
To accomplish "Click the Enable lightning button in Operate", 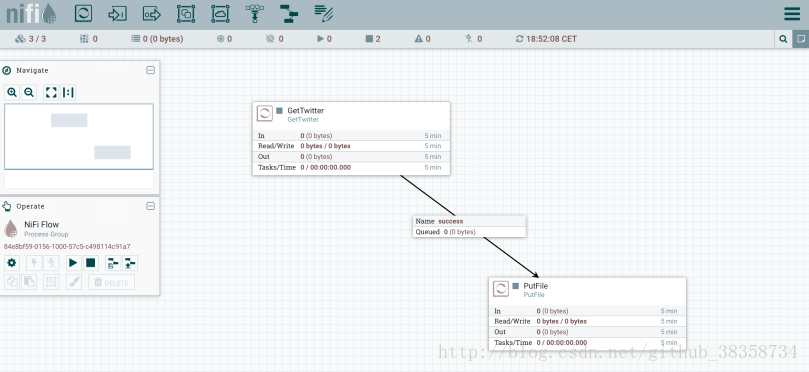I will pyautogui.click(x=34, y=263).
